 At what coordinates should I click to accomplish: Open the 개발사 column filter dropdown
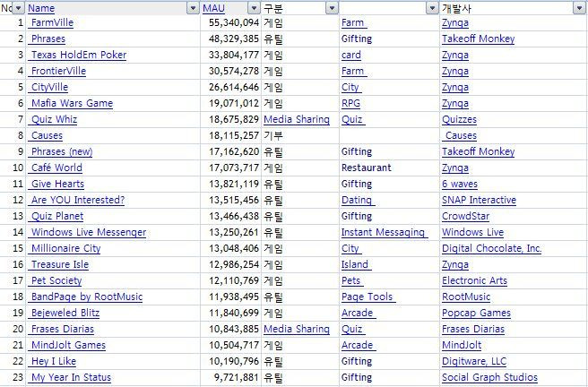[x=579, y=8]
